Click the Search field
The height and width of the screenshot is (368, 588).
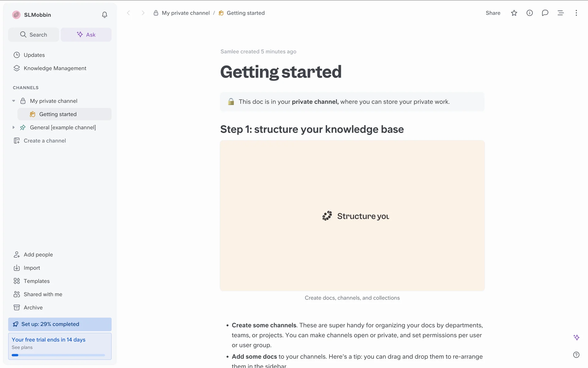[x=34, y=35]
